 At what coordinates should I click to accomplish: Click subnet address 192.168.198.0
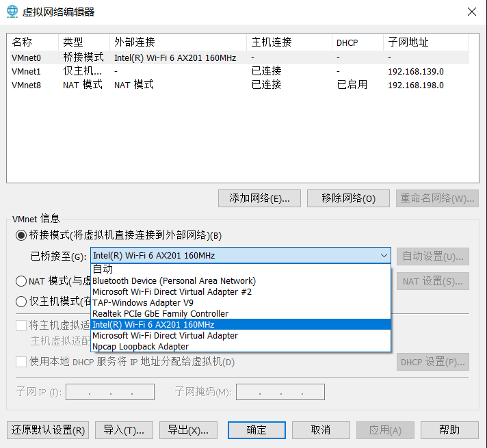pos(416,85)
